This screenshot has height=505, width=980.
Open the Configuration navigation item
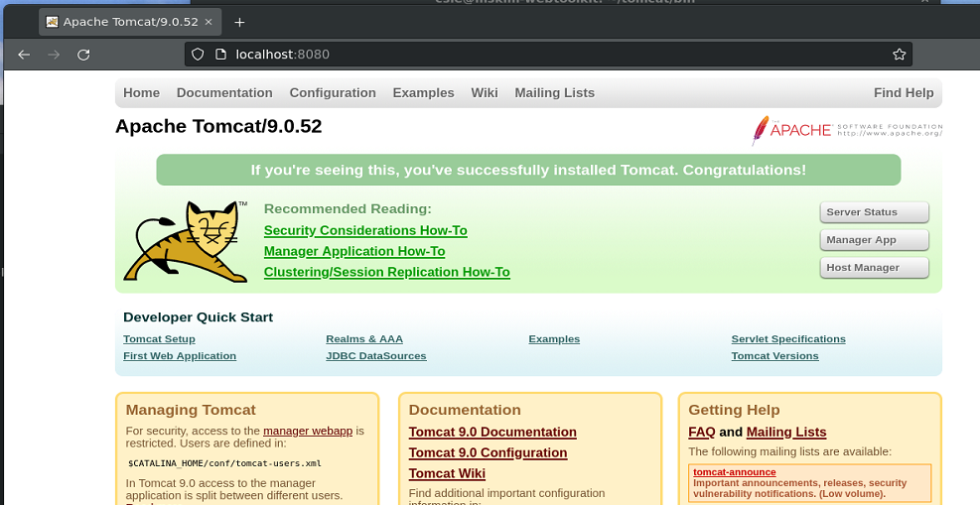(333, 93)
